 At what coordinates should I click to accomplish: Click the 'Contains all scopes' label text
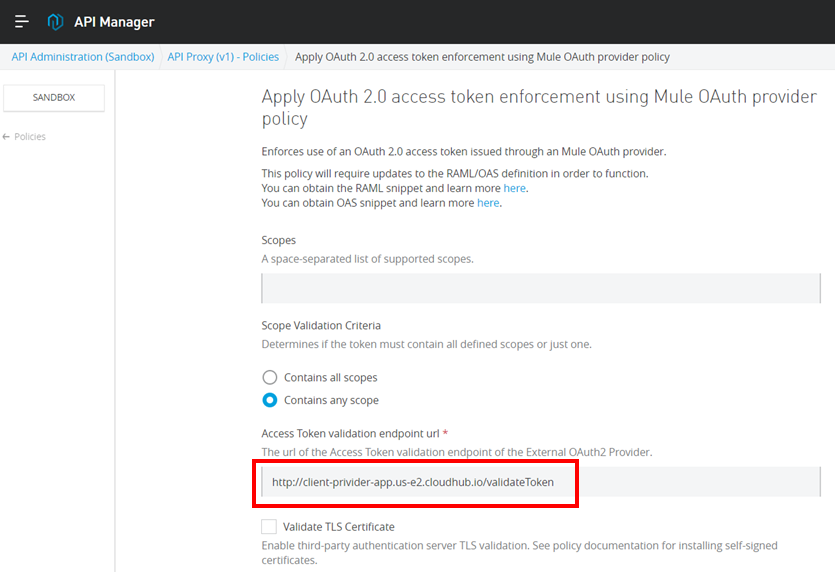point(330,378)
